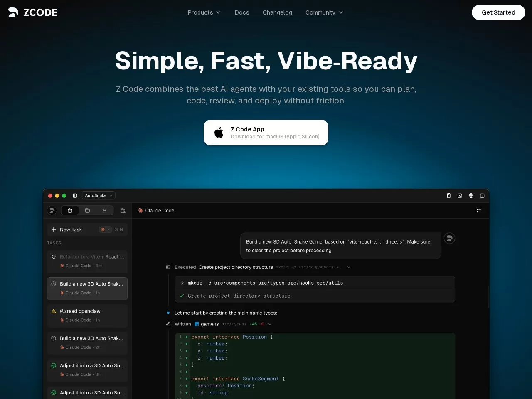Screen dimensions: 532x399
Task: Click the warning icon on @zread openclaw
Action: (x=54, y=311)
